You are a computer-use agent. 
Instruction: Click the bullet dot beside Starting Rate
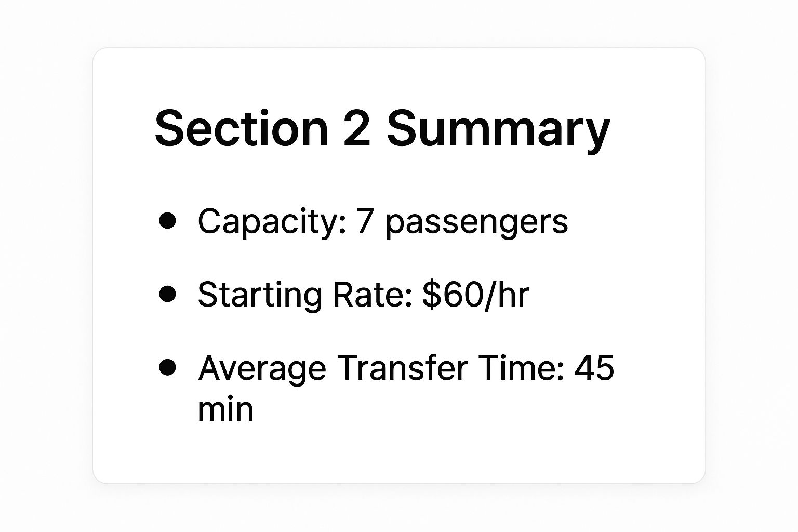point(167,294)
